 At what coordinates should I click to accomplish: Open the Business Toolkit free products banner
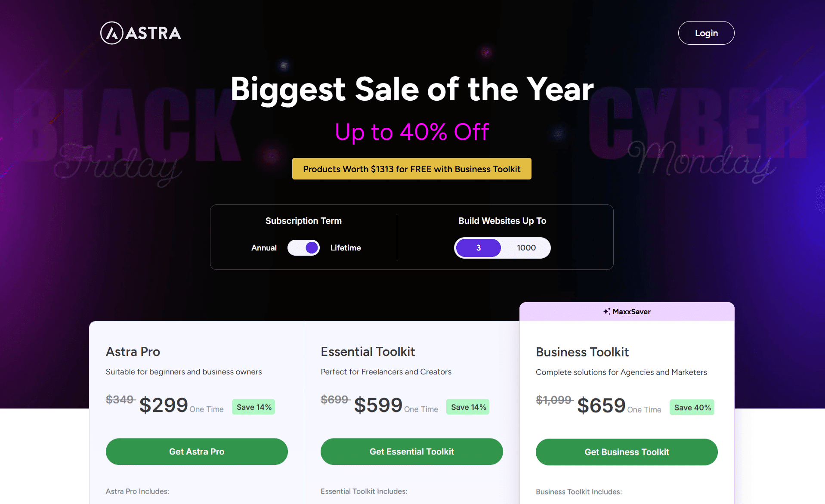click(x=411, y=169)
